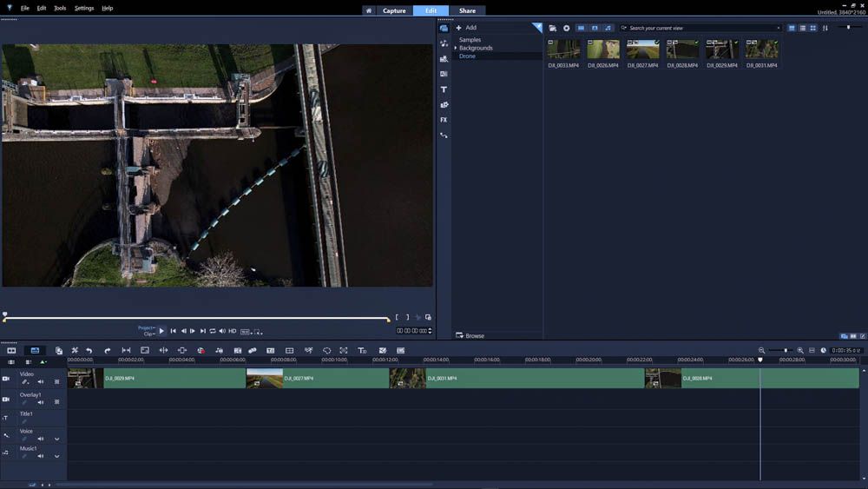Click the record/capture red-dot tool icon

(201, 351)
